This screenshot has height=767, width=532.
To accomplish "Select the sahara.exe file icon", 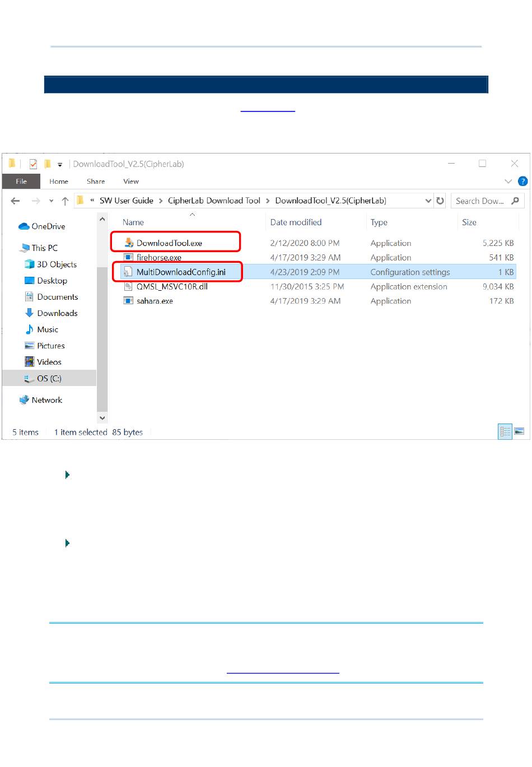I will click(128, 301).
